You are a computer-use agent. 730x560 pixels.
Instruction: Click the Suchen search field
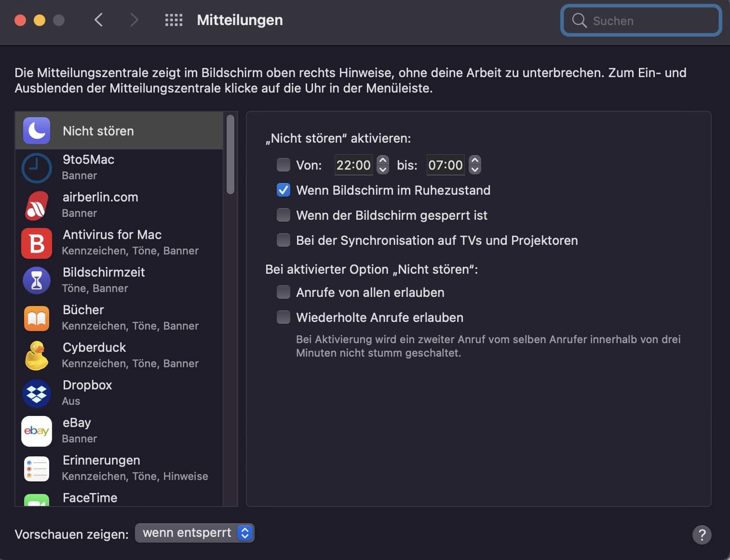(641, 20)
